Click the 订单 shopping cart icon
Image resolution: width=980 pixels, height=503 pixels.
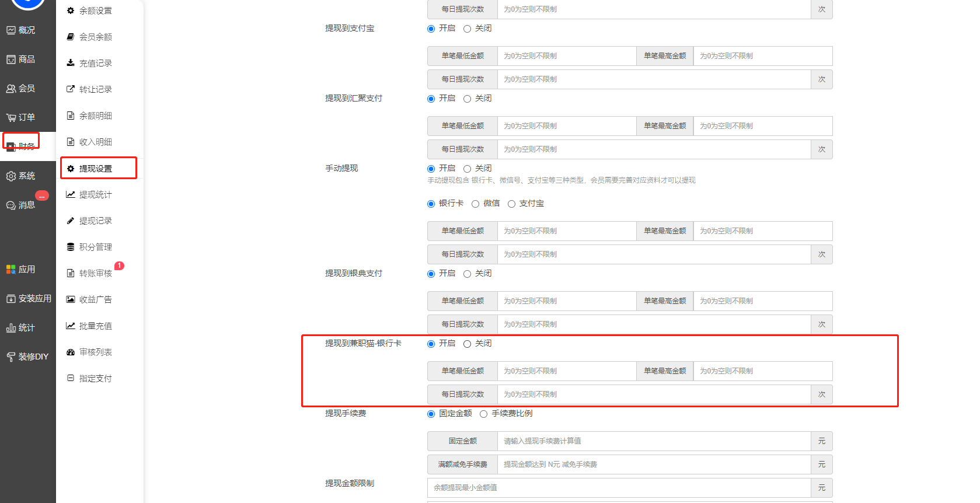coord(11,118)
